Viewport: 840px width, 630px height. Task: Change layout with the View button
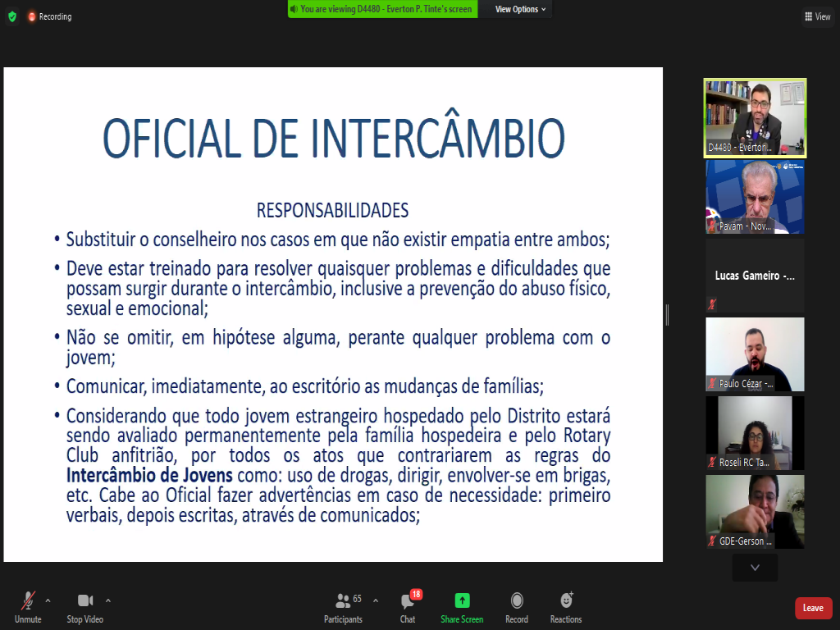[817, 16]
